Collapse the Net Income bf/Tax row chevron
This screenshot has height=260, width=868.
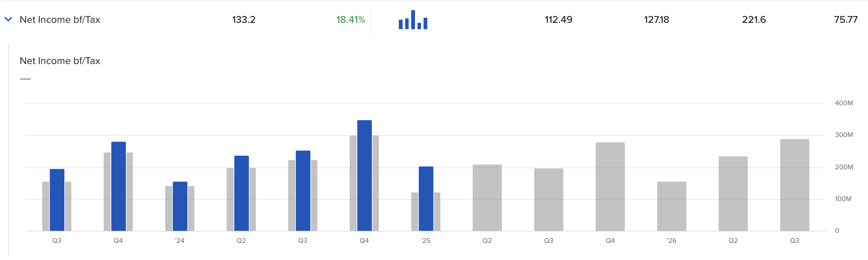coord(9,19)
